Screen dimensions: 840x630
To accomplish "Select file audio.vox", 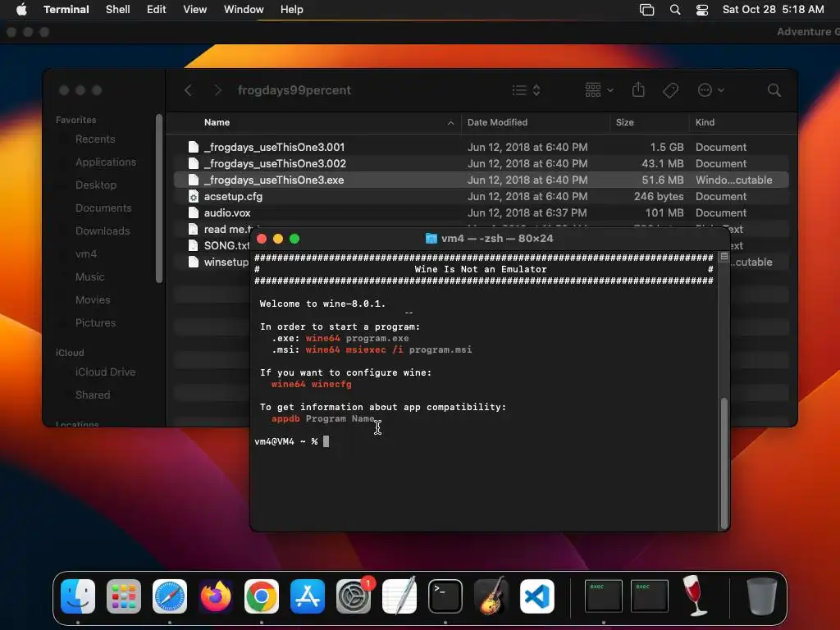I will (481, 212).
